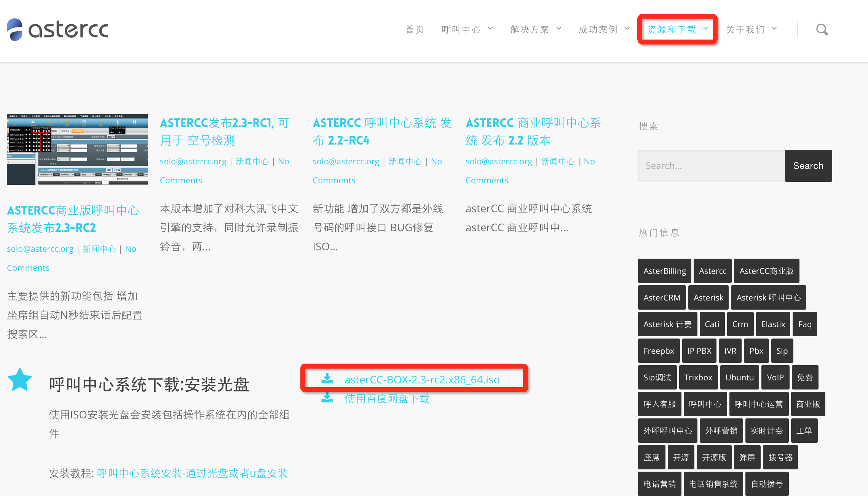Image resolution: width=868 pixels, height=496 pixels.
Task: Expand the 呼叫中心 menu chevron
Action: [x=490, y=29]
